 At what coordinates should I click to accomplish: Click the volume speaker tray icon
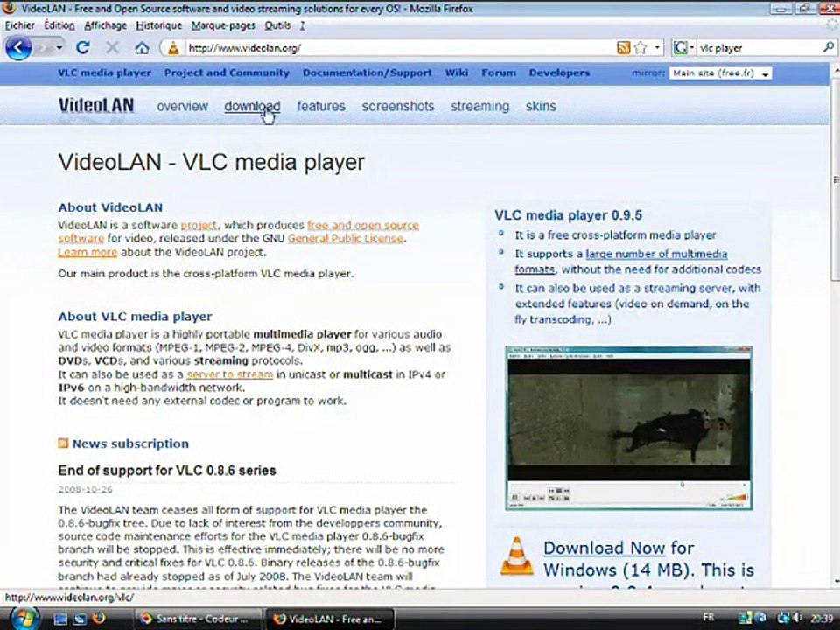click(796, 618)
